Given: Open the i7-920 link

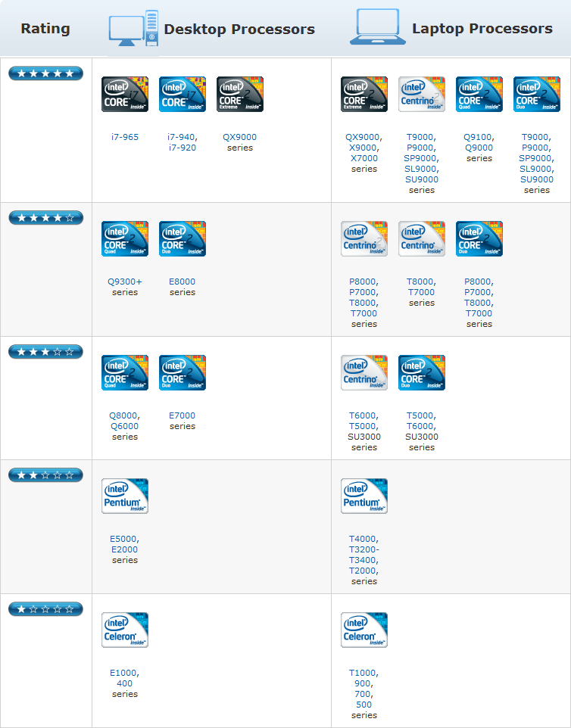Looking at the screenshot, I should [182, 148].
